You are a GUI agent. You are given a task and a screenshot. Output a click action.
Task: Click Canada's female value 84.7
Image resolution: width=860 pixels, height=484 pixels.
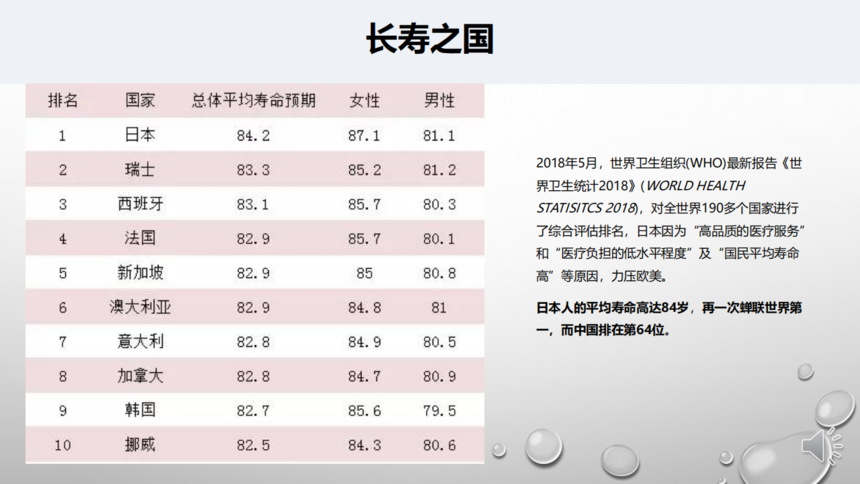(x=364, y=376)
